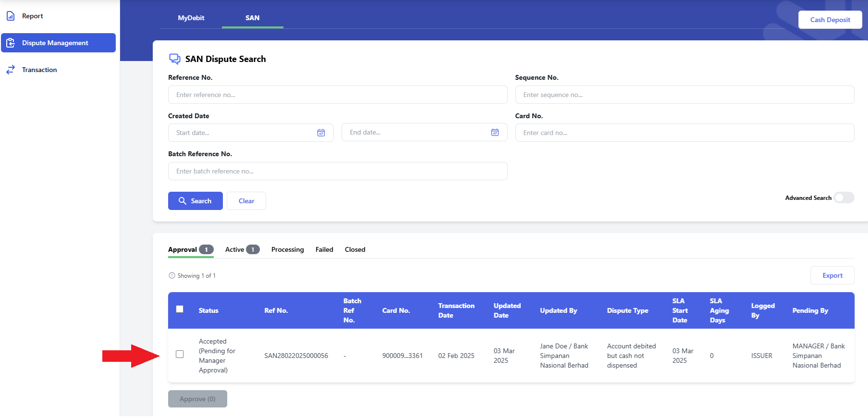This screenshot has width=868, height=419.
Task: Click the MANAGER / Bank Simpanan Nasional cell
Action: click(819, 356)
